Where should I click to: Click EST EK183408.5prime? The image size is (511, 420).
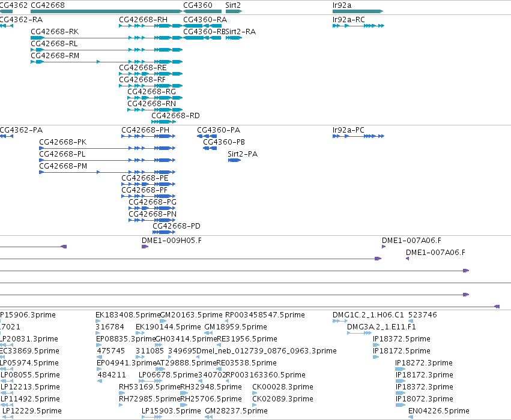click(x=128, y=315)
